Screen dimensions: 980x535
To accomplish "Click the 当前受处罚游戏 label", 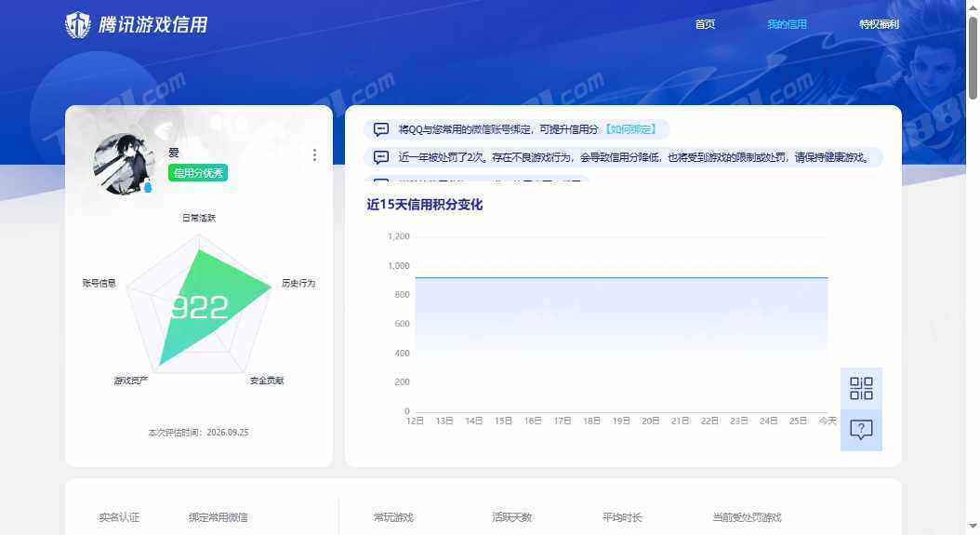I will point(747,517).
